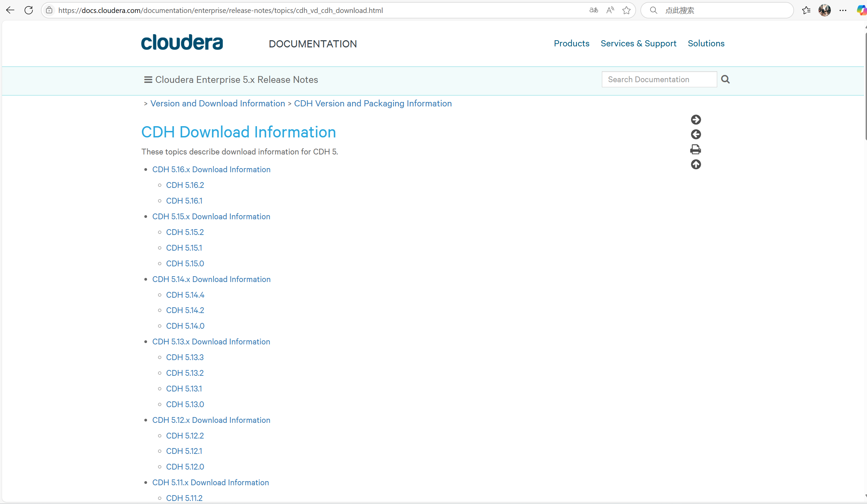Click the browser refresh icon
This screenshot has width=867, height=504.
coord(29,10)
